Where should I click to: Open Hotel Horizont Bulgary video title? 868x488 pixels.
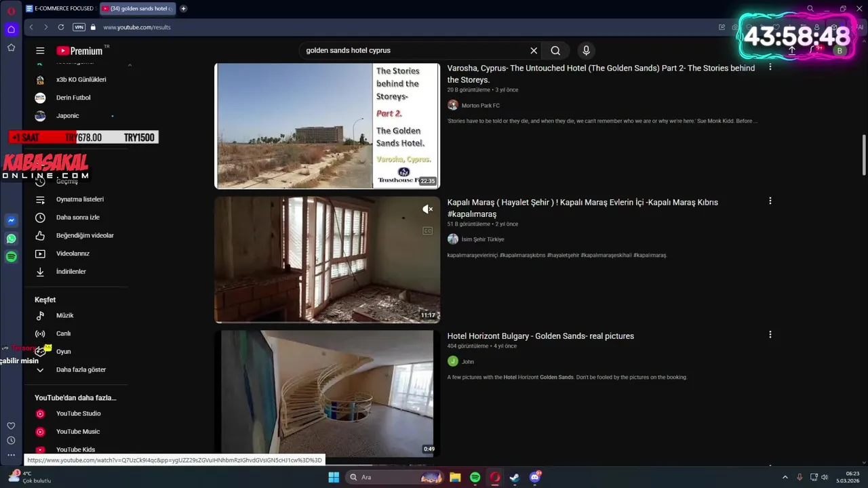coord(540,336)
